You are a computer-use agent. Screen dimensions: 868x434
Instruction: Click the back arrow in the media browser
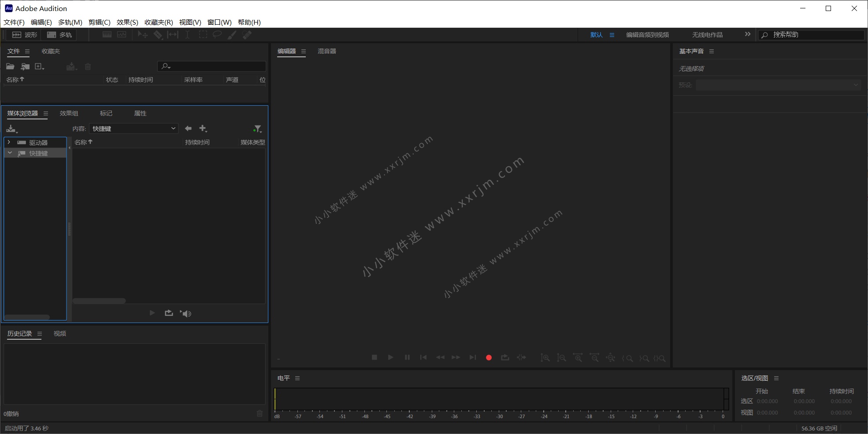tap(188, 129)
